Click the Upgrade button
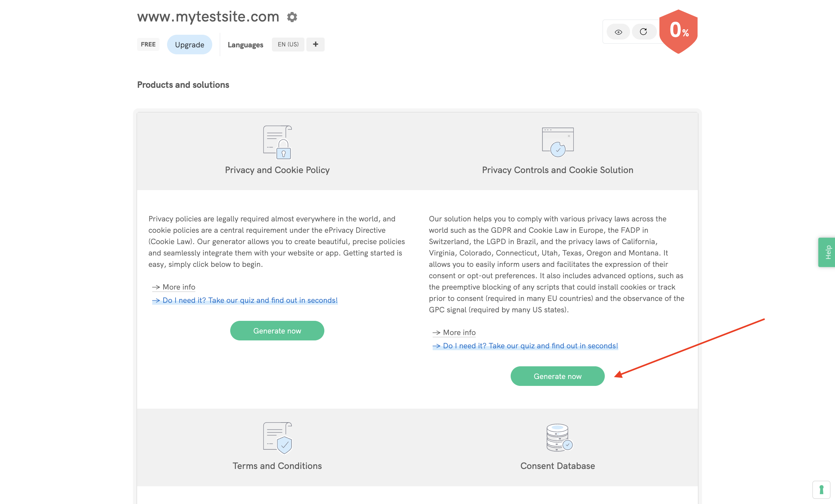The width and height of the screenshot is (835, 504). 189,44
